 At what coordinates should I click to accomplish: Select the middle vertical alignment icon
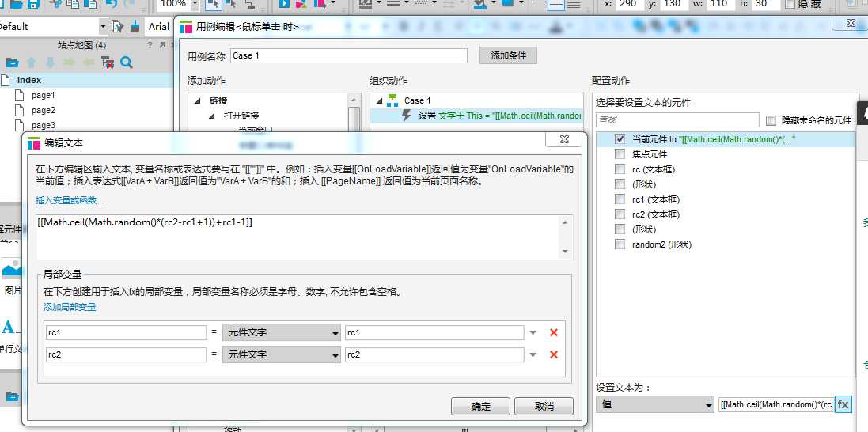pos(555,4)
